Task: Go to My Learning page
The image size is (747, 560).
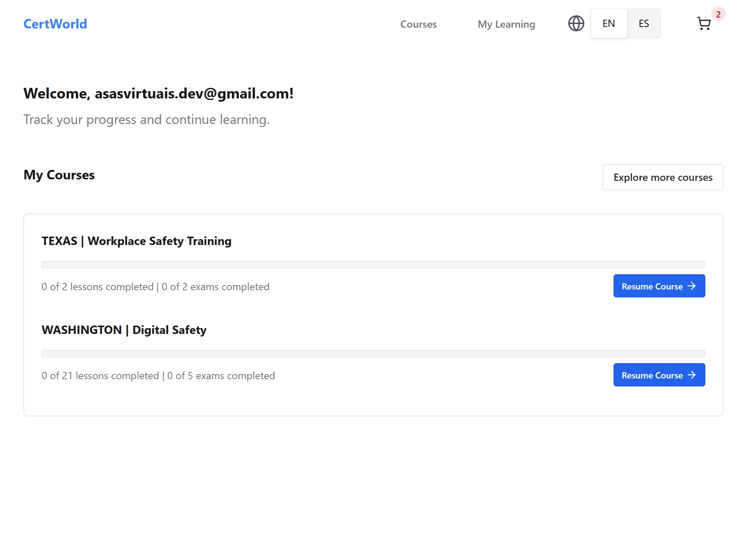Action: pos(506,24)
